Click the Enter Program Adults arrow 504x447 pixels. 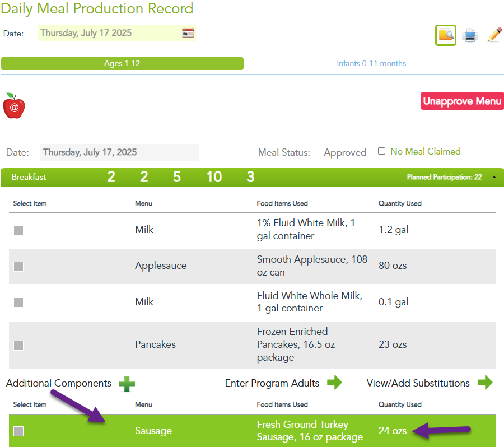point(334,383)
